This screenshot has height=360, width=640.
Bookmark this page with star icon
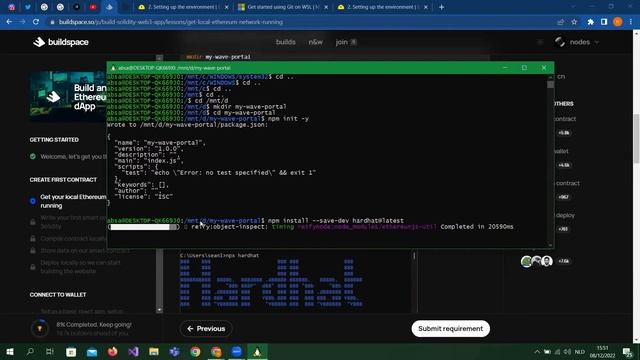(x=574, y=22)
